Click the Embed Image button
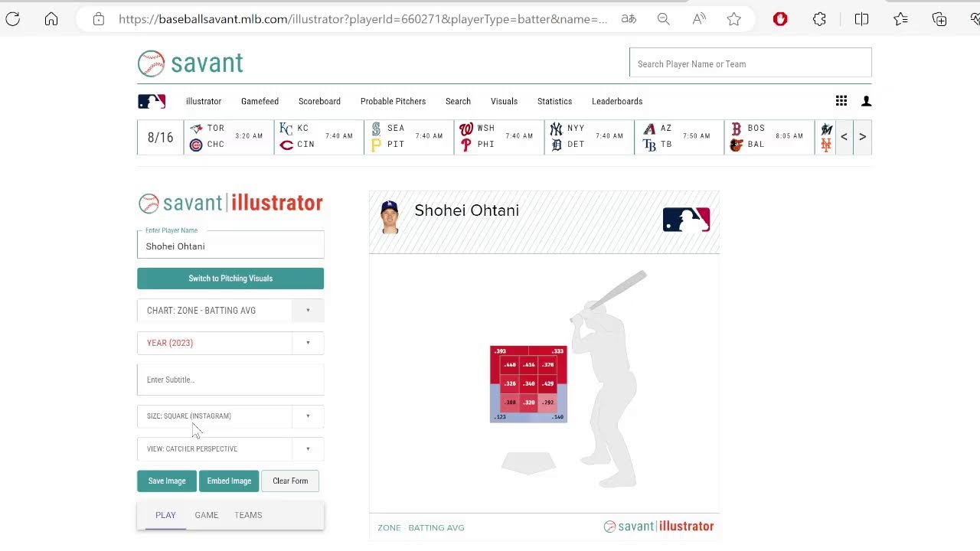The image size is (980, 551). tap(229, 481)
